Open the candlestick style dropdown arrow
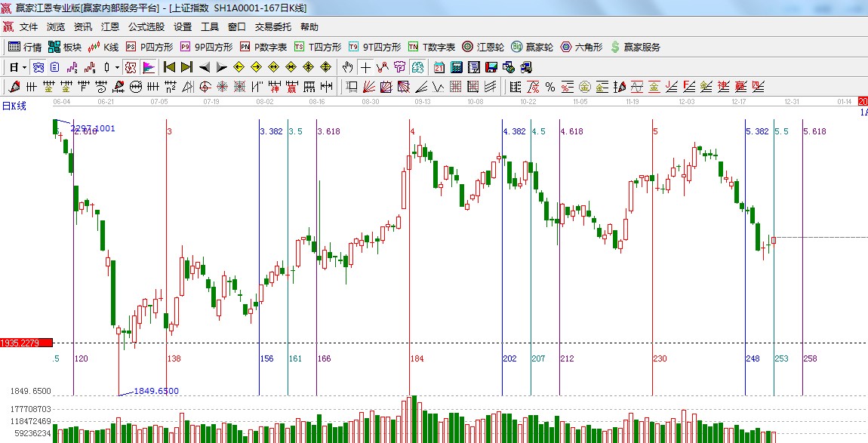The image size is (868, 443). (117, 67)
